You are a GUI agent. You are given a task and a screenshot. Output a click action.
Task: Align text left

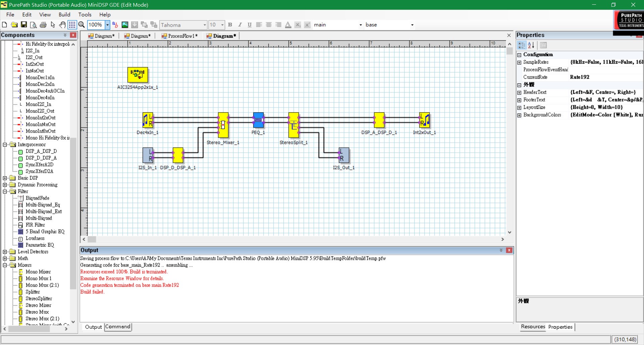[259, 25]
